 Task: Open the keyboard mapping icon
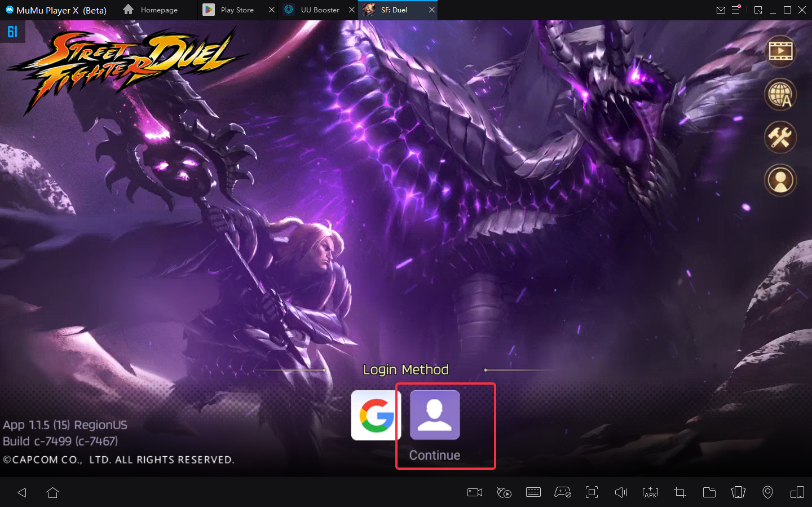click(x=533, y=492)
